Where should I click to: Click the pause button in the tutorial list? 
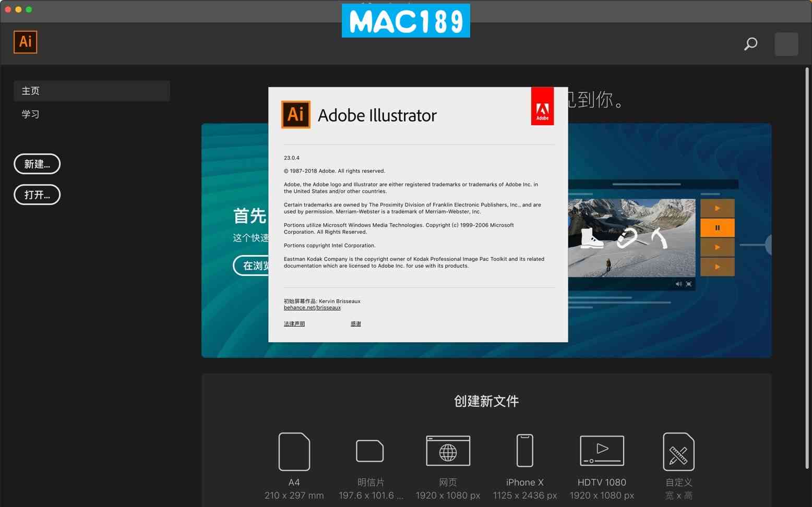click(717, 227)
